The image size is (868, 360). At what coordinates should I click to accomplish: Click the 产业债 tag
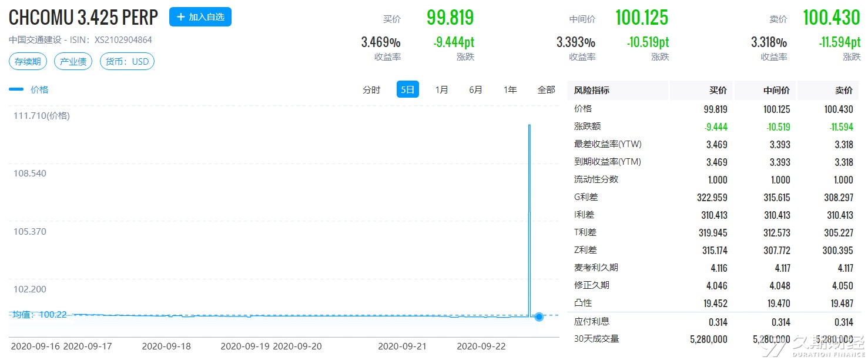tap(73, 61)
